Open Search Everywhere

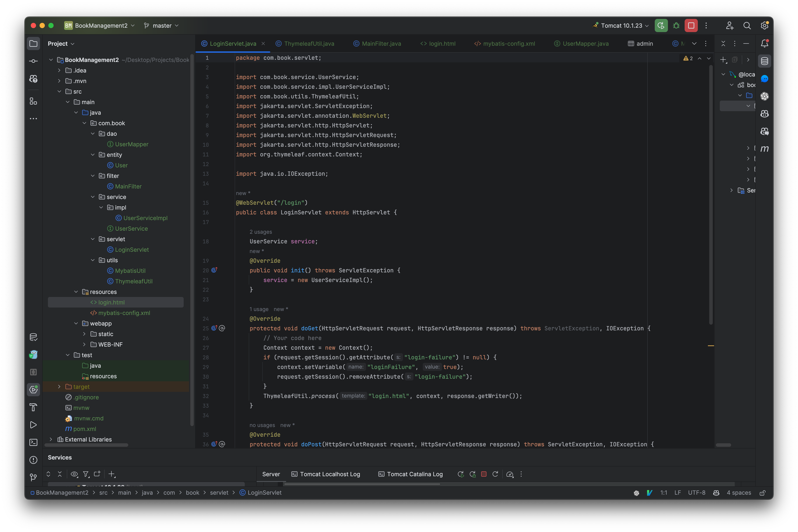click(747, 25)
